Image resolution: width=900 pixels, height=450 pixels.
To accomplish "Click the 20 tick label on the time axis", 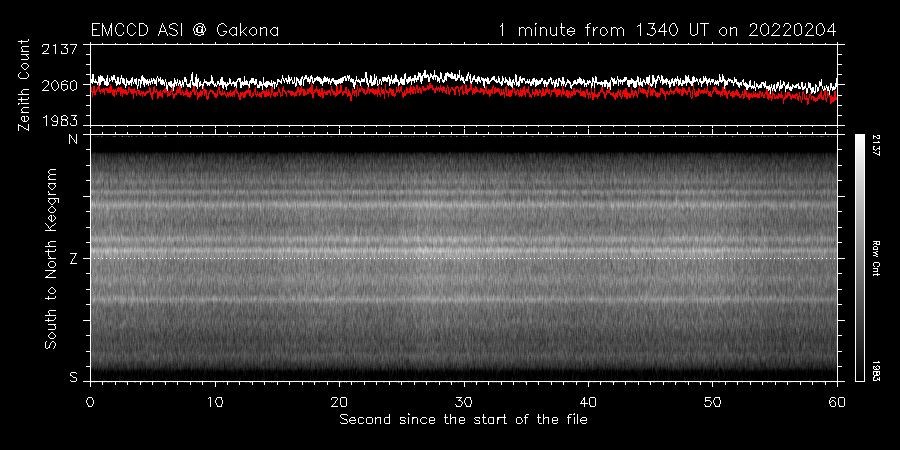I will (x=339, y=401).
